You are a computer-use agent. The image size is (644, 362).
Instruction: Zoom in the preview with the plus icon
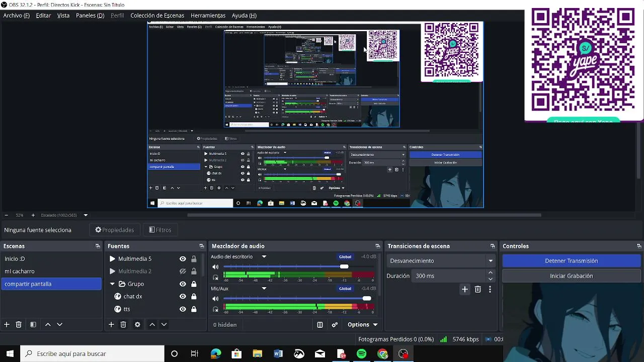33,215
